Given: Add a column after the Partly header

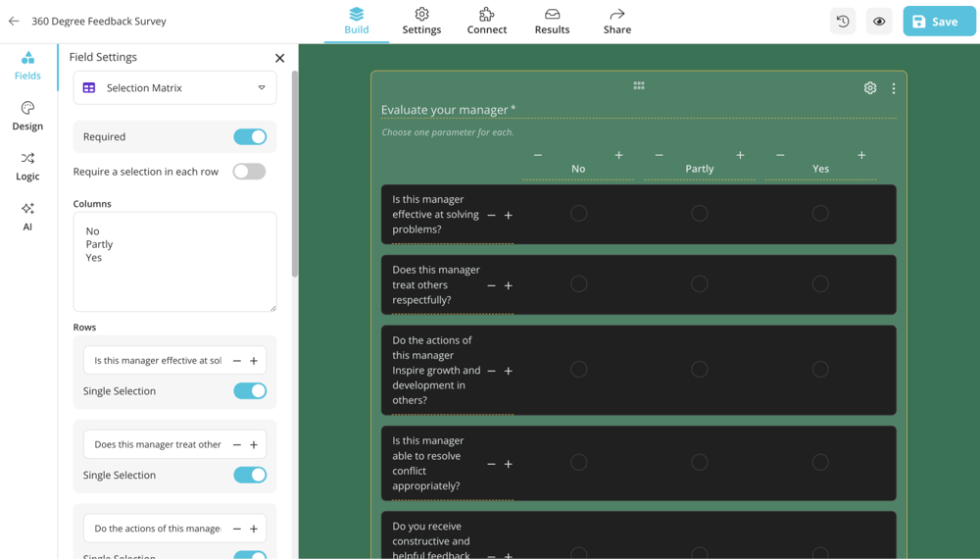Looking at the screenshot, I should pyautogui.click(x=740, y=155).
